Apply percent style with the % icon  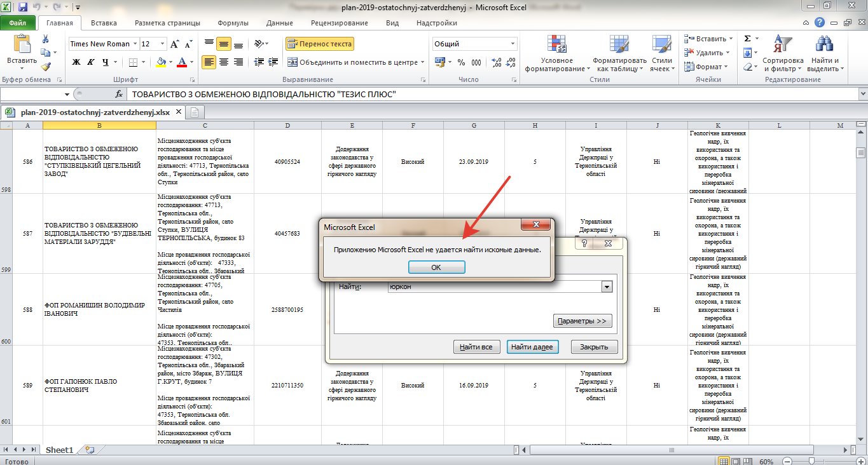pyautogui.click(x=461, y=62)
